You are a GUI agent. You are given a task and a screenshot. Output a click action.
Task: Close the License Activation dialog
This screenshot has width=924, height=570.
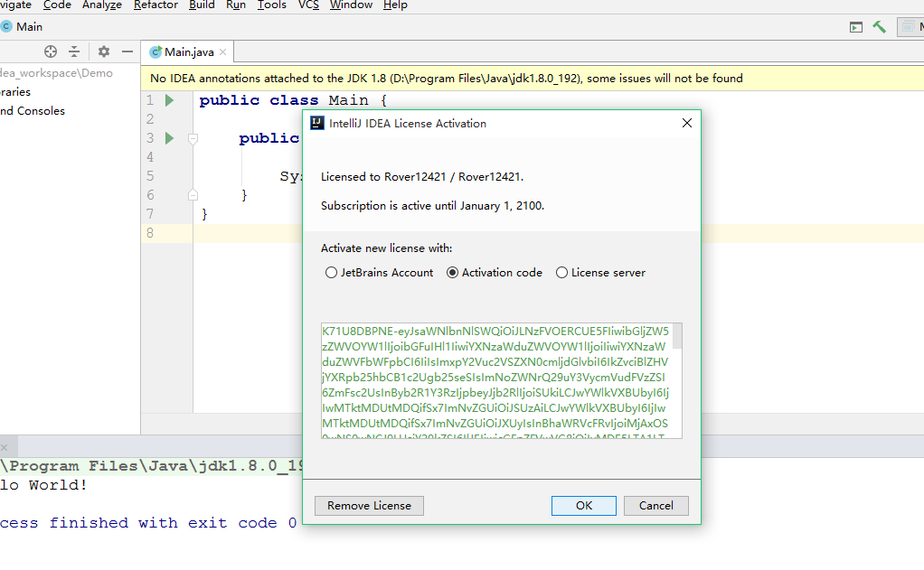(x=687, y=123)
